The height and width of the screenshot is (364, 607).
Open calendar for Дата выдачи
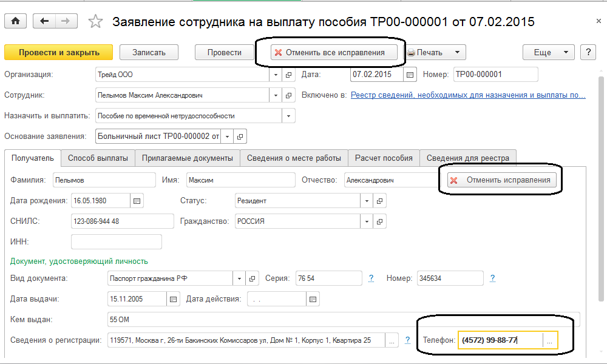coord(174,299)
